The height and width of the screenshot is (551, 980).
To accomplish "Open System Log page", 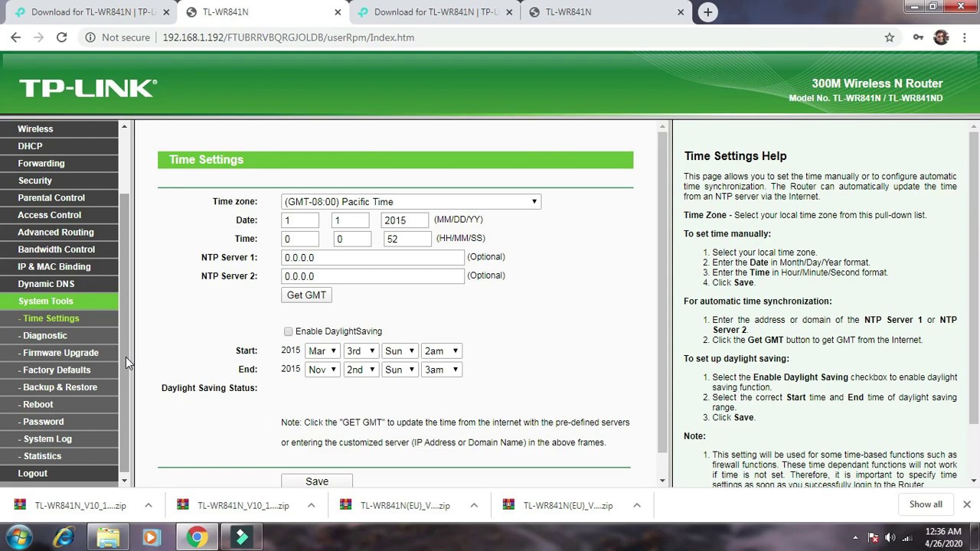I will point(59,439).
